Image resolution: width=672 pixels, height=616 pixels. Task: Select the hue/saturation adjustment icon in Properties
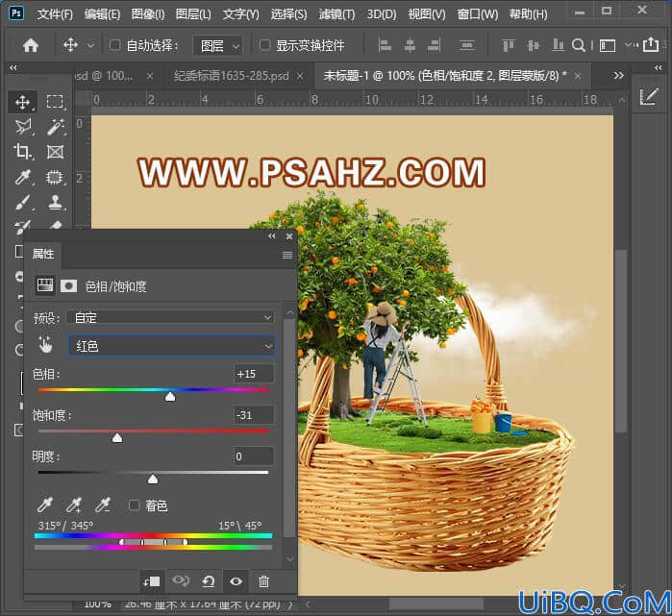pyautogui.click(x=45, y=285)
